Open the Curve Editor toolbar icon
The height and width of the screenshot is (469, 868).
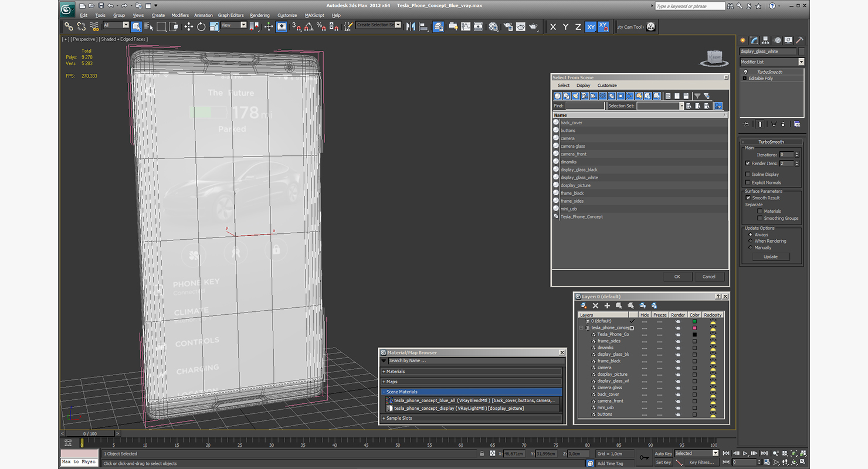(466, 26)
